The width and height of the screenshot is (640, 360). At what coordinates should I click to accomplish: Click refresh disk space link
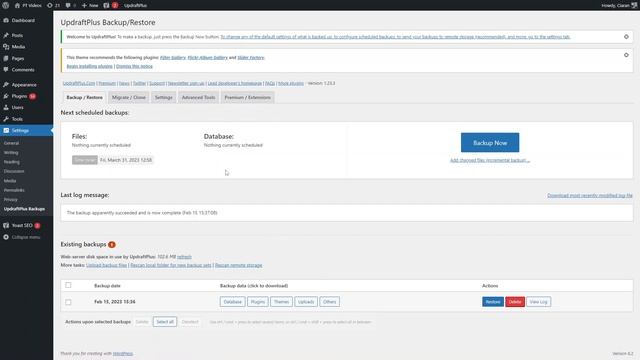click(x=184, y=257)
